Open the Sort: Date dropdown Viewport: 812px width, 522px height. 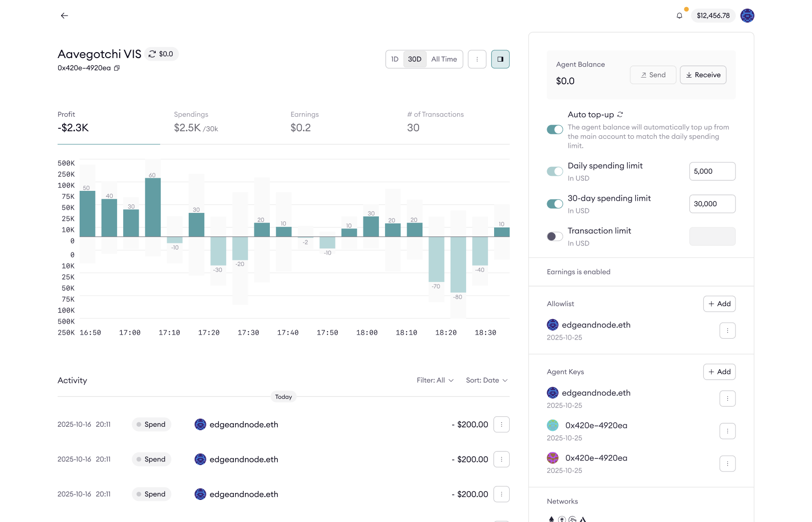tap(486, 380)
